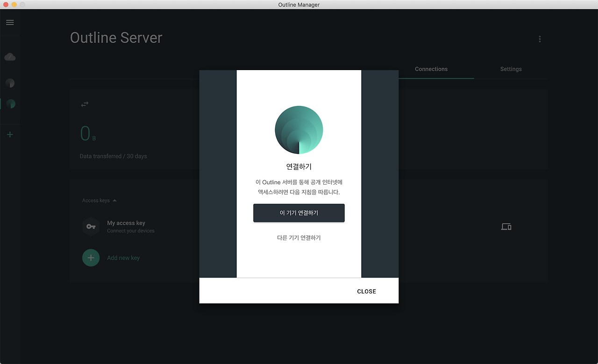Click the Access keys column header
Screen dimensions: 598x364
96,200
